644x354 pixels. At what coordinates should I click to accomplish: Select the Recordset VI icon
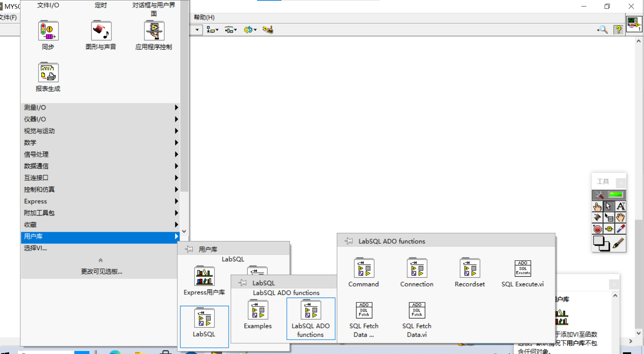pos(469,268)
